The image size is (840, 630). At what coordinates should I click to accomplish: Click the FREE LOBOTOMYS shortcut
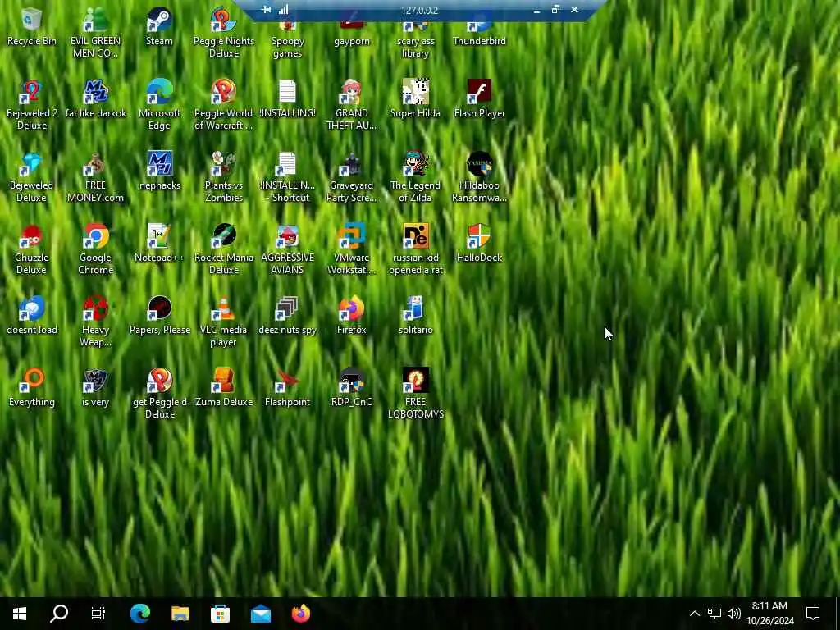415,394
